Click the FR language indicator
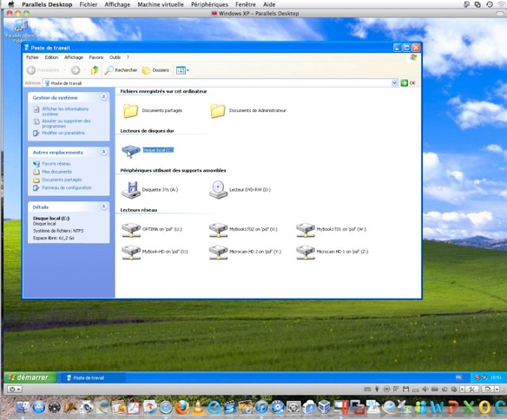The image size is (507, 420). (x=458, y=377)
